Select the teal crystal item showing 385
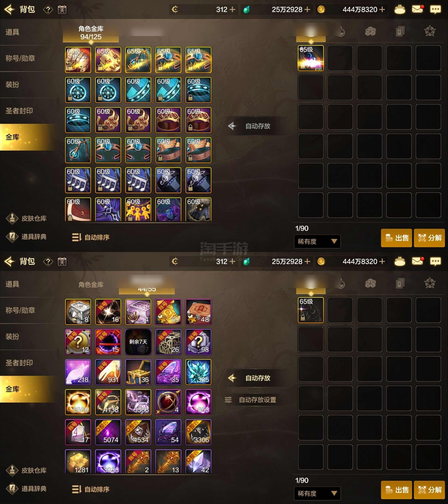448x504 pixels. click(198, 372)
